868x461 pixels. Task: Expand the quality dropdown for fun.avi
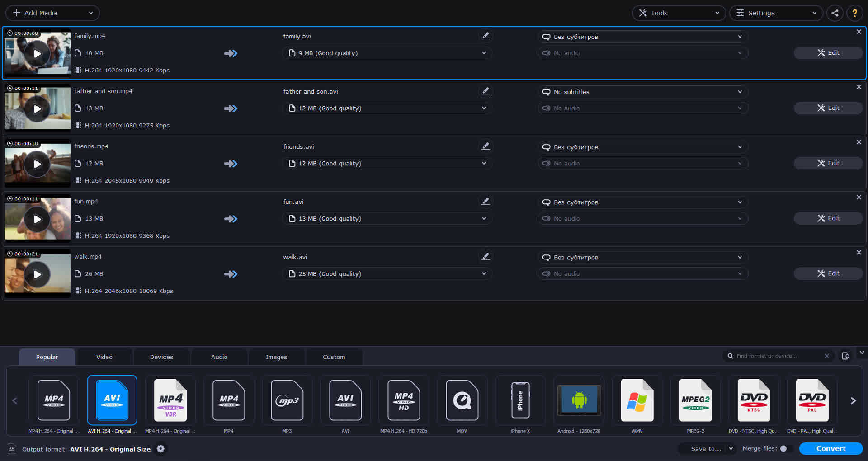click(483, 218)
